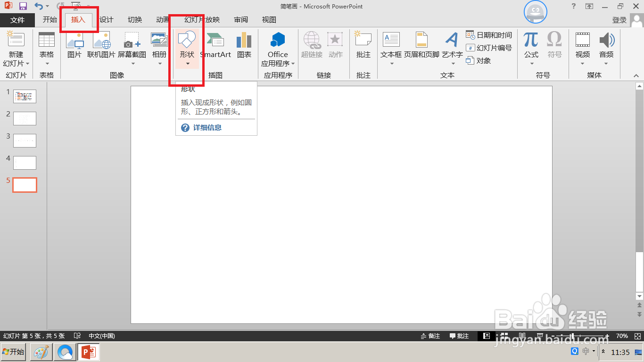This screenshot has width=644, height=362.
Task: Toggle the 批注 comments pane in status bar
Action: click(459, 336)
